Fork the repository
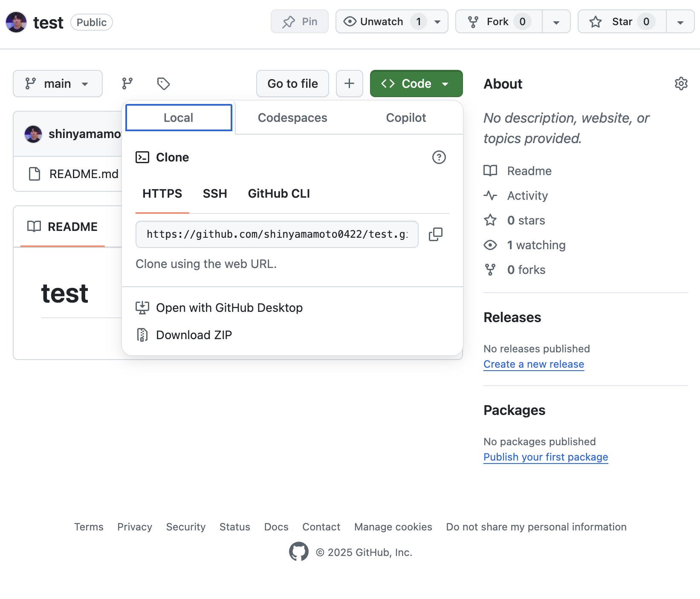The image size is (700, 599). pyautogui.click(x=499, y=21)
